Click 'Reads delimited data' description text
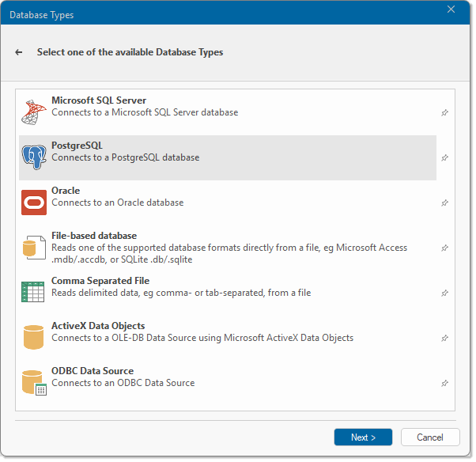Image resolution: width=476 pixels, height=462 pixels. (181, 293)
